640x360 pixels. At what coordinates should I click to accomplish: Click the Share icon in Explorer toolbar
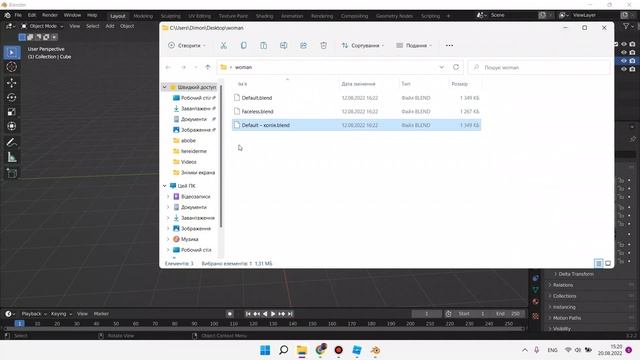click(303, 45)
